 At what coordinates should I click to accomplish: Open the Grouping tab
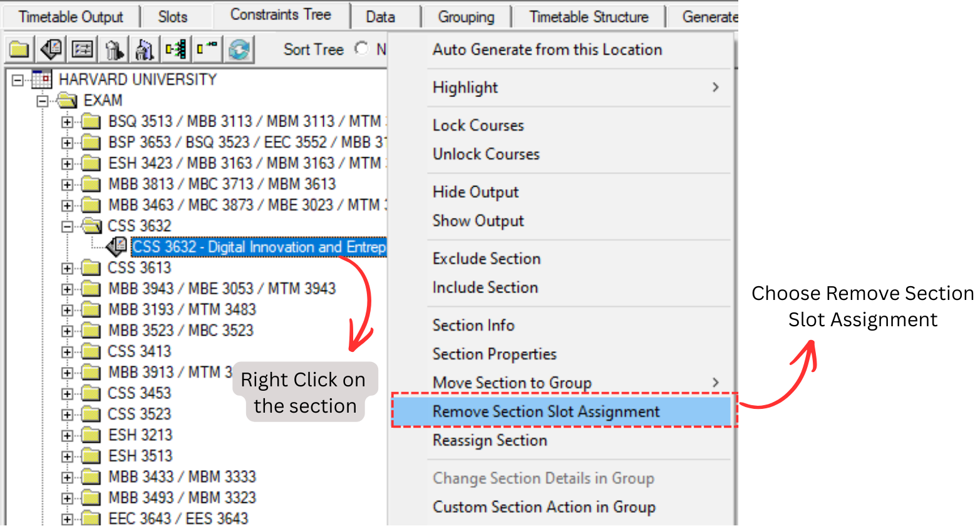pos(467,17)
